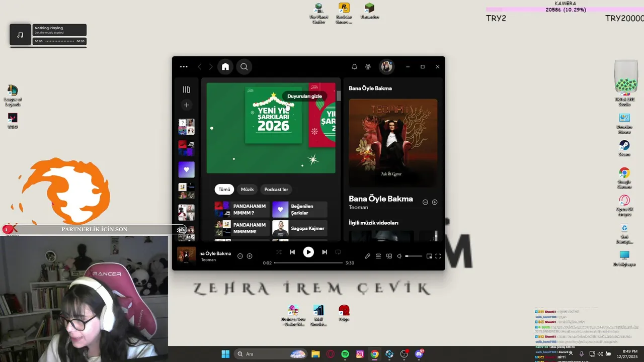Viewport: 644px width, 362px height.
Task: Seek on the song progress bar
Action: 308,263
